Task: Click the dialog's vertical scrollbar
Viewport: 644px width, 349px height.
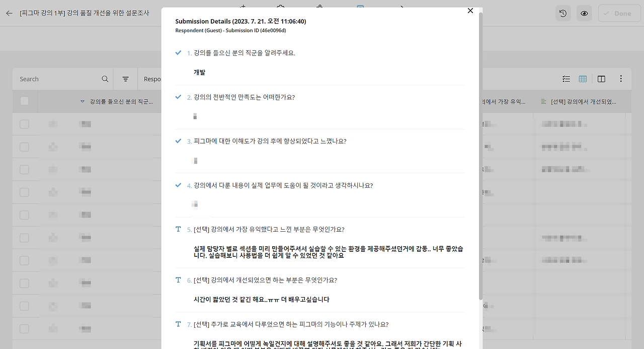Action: coord(480,156)
